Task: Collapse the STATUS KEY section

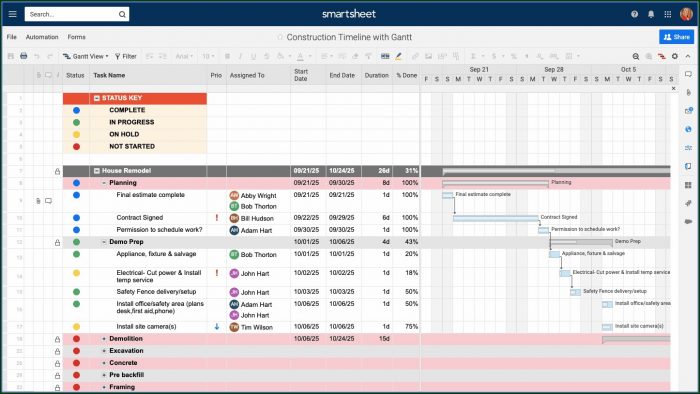Action: pos(97,98)
